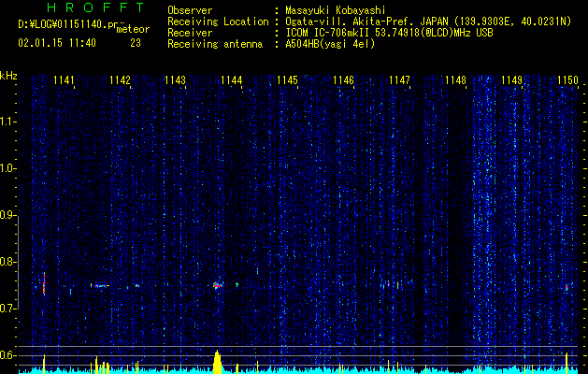Click the Observer field label

(190, 10)
